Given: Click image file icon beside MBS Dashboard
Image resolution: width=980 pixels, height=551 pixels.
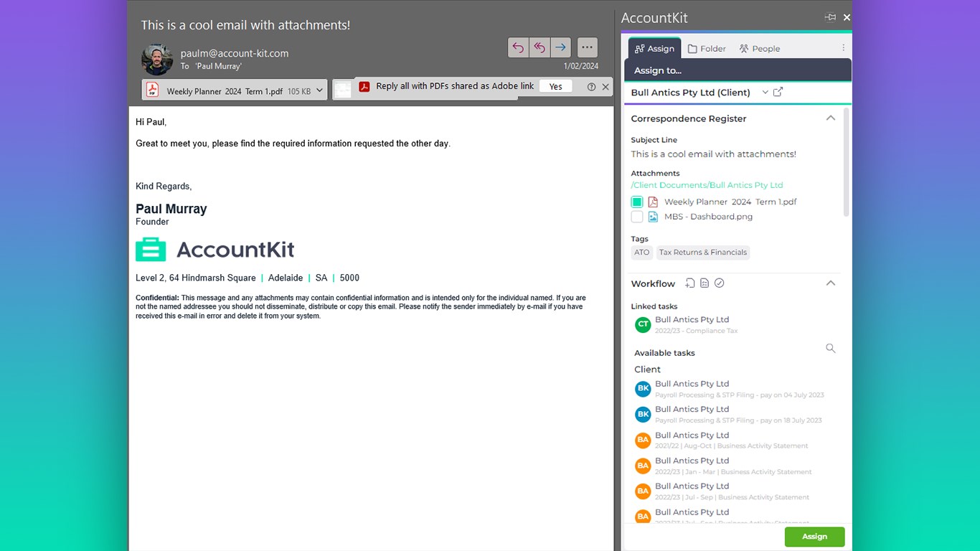Looking at the screenshot, I should tap(653, 217).
